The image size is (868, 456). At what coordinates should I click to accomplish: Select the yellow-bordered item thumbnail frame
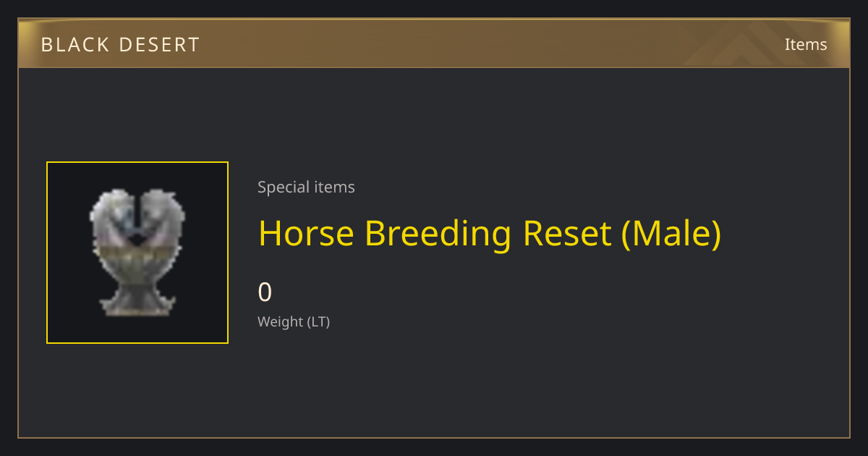point(137,253)
